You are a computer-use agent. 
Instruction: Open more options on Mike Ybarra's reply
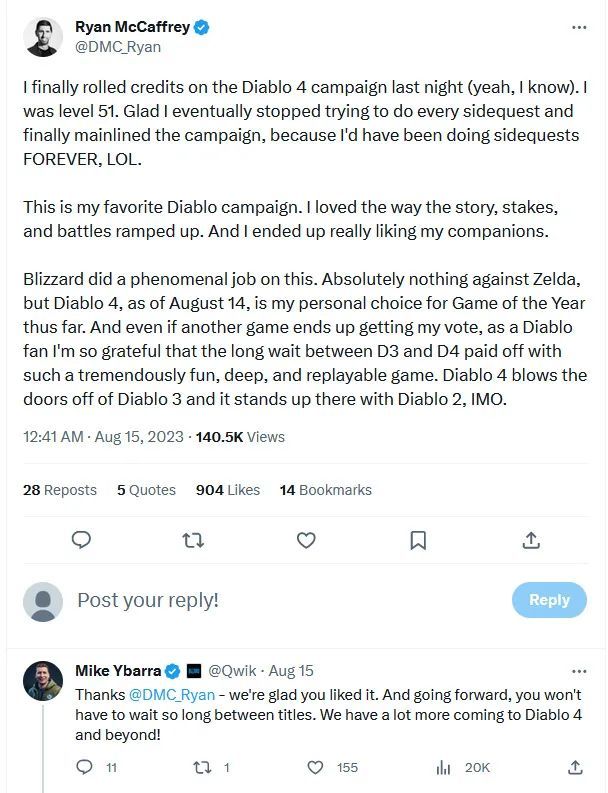(x=578, y=671)
